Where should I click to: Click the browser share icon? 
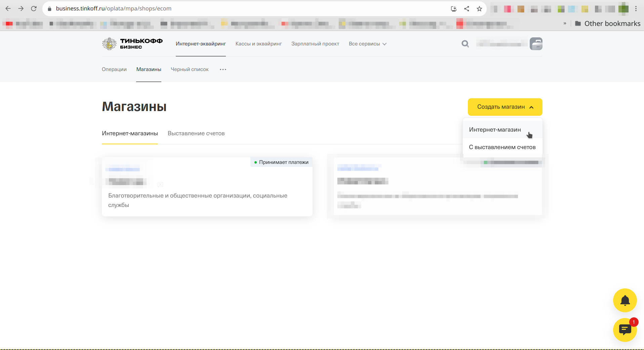[467, 9]
